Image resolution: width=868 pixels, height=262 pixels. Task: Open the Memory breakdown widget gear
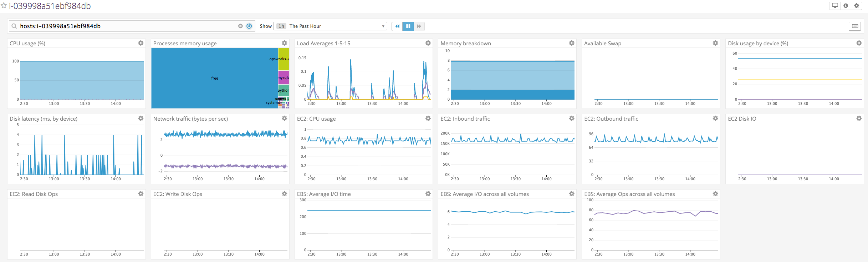click(x=572, y=43)
